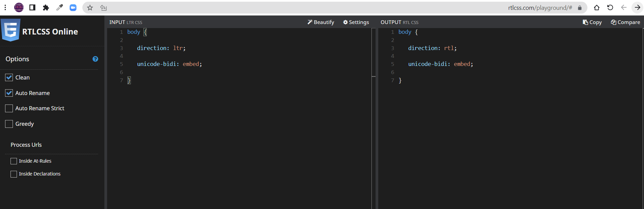This screenshot has height=209, width=644.
Task: Check the Inside Declarations checkbox
Action: click(14, 174)
